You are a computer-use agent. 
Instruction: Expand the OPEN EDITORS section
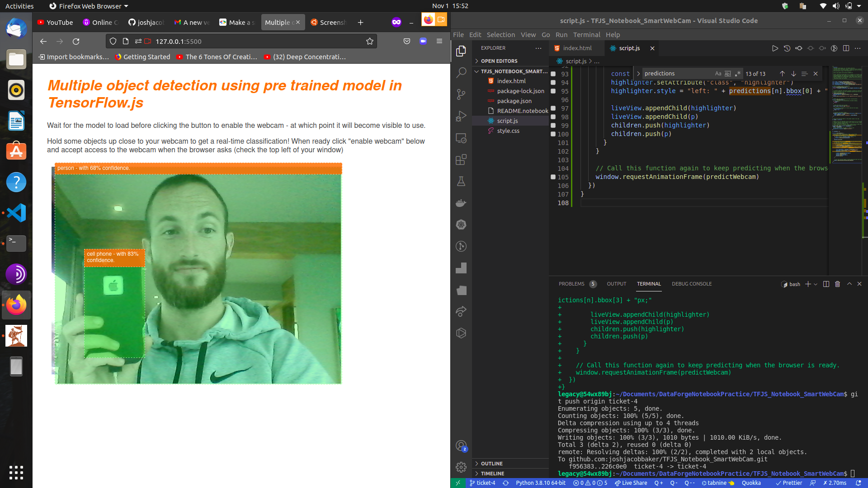tap(499, 61)
